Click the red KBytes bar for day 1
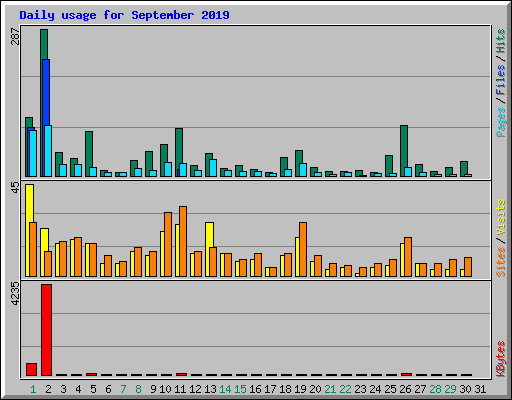Screen dimensions: 512x400 [x=31, y=369]
